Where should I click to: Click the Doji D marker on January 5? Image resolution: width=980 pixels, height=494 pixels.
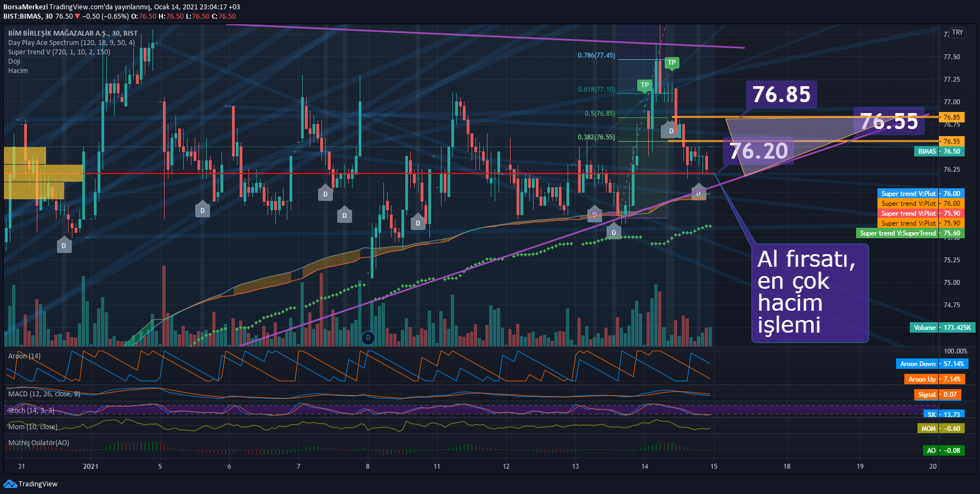tap(202, 210)
